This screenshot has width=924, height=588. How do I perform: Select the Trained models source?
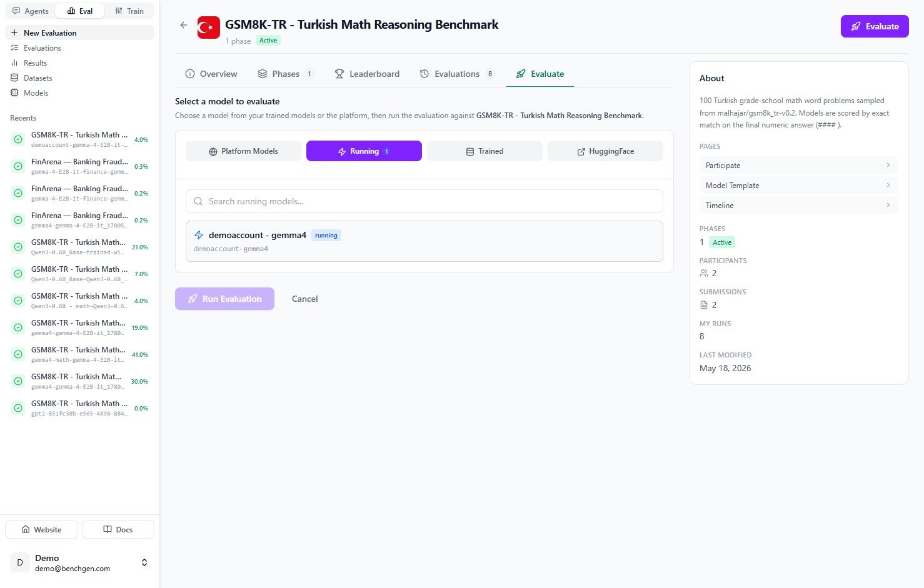pyautogui.click(x=485, y=151)
